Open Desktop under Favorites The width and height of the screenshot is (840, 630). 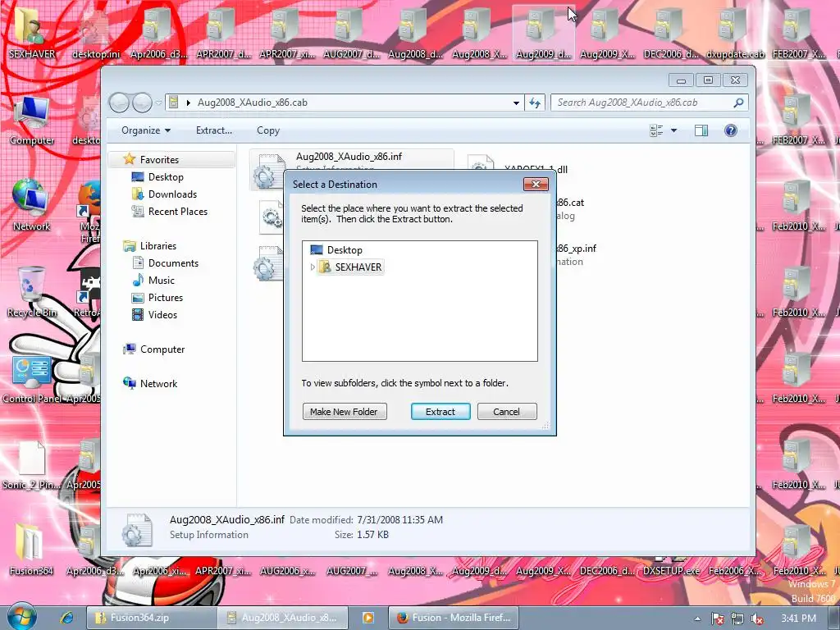coord(166,177)
